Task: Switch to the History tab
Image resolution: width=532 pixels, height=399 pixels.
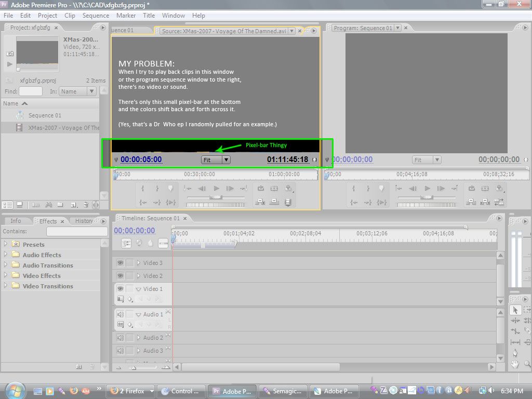Action: pos(84,221)
